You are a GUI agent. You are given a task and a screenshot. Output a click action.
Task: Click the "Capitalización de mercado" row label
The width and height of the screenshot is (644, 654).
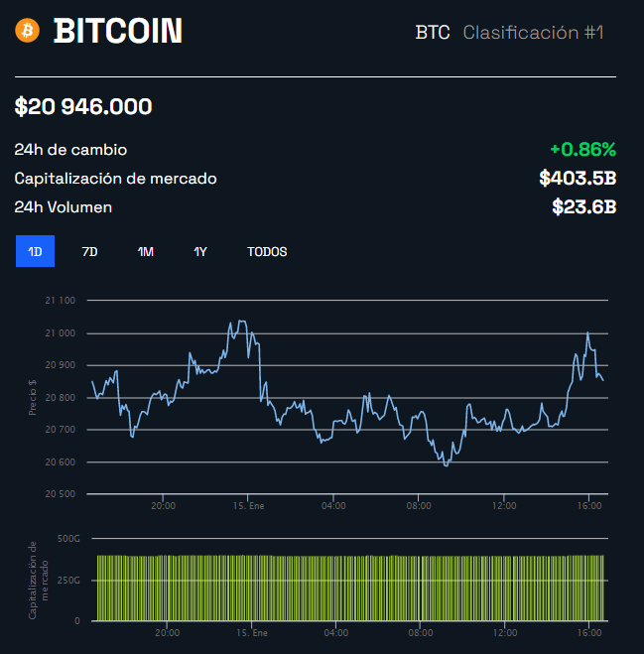[115, 179]
